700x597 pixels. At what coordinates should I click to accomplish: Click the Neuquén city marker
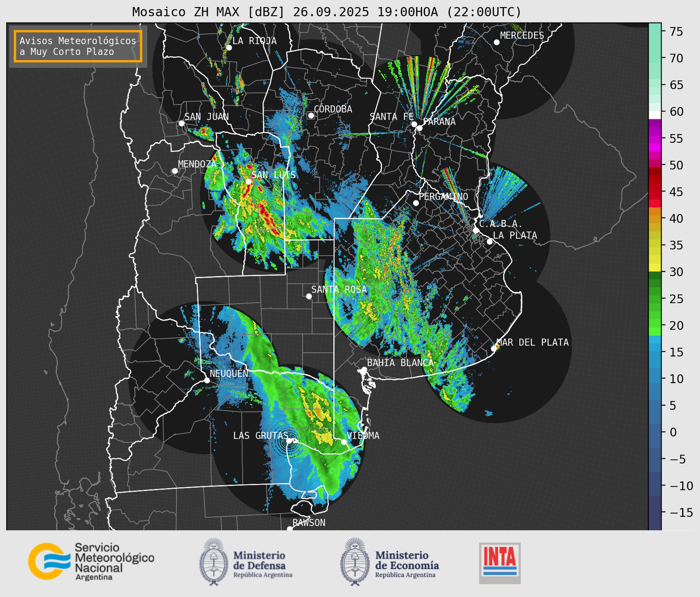point(207,380)
